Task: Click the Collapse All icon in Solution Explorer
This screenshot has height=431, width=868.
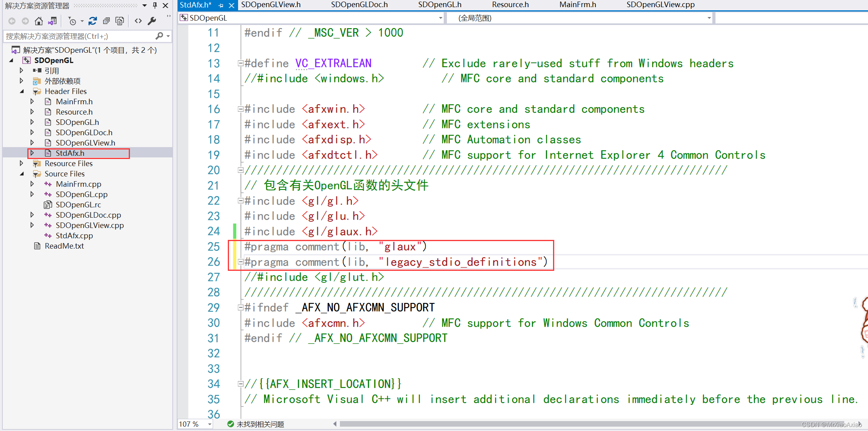Action: 106,21
